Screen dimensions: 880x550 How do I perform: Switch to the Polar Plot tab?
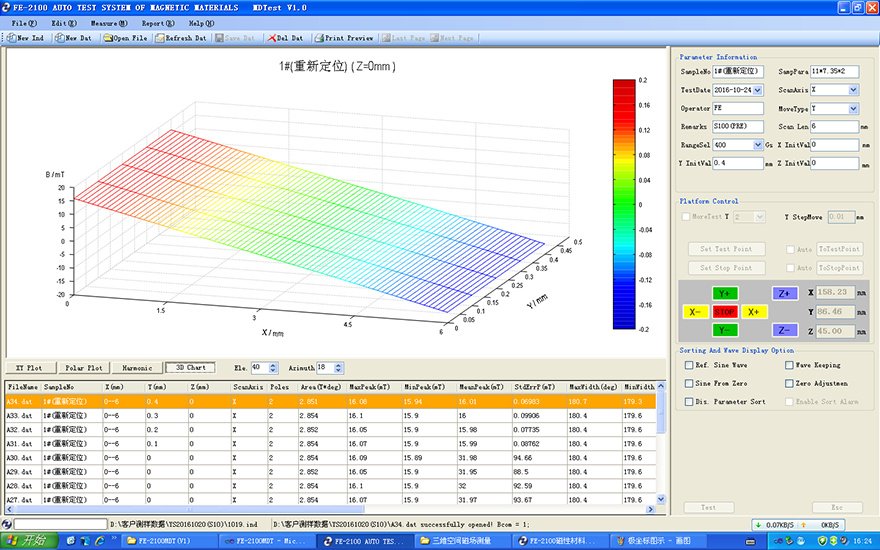click(x=84, y=368)
